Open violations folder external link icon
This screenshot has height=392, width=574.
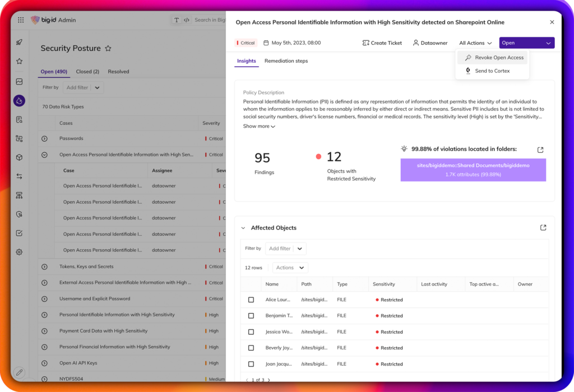pyautogui.click(x=540, y=150)
